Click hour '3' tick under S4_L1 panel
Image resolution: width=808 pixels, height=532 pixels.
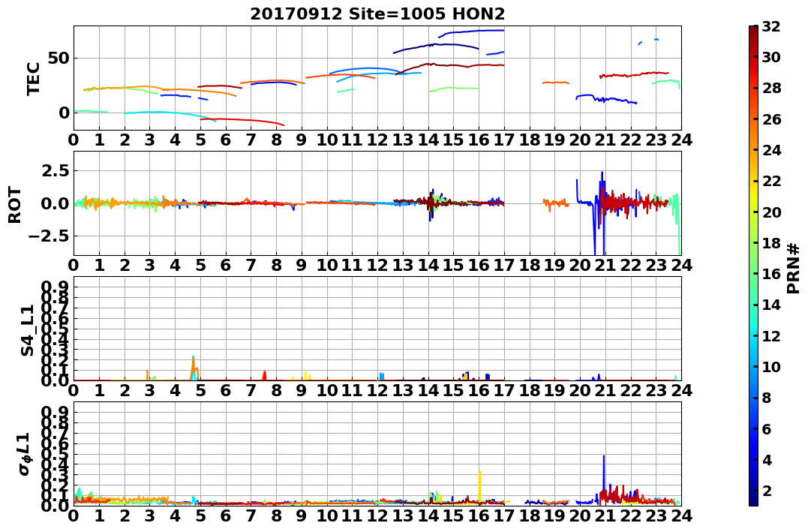click(x=150, y=390)
